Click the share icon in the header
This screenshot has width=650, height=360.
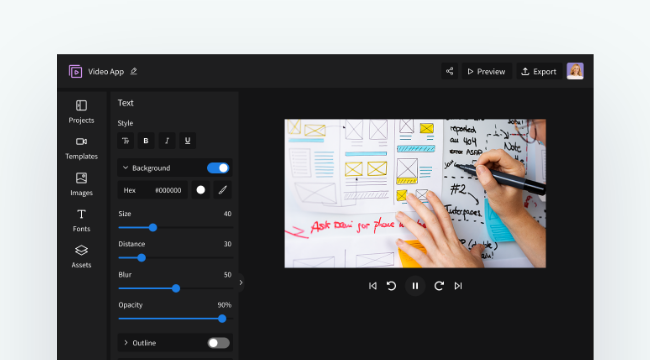point(449,71)
